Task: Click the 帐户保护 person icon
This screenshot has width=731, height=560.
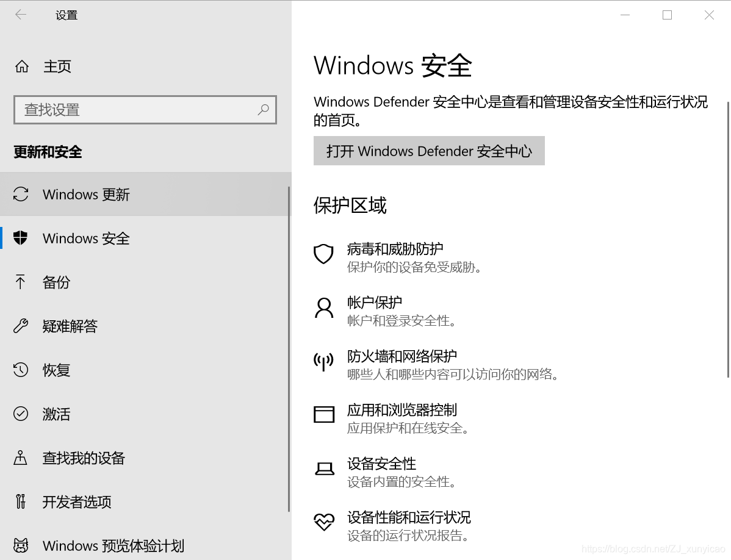Action: point(324,308)
